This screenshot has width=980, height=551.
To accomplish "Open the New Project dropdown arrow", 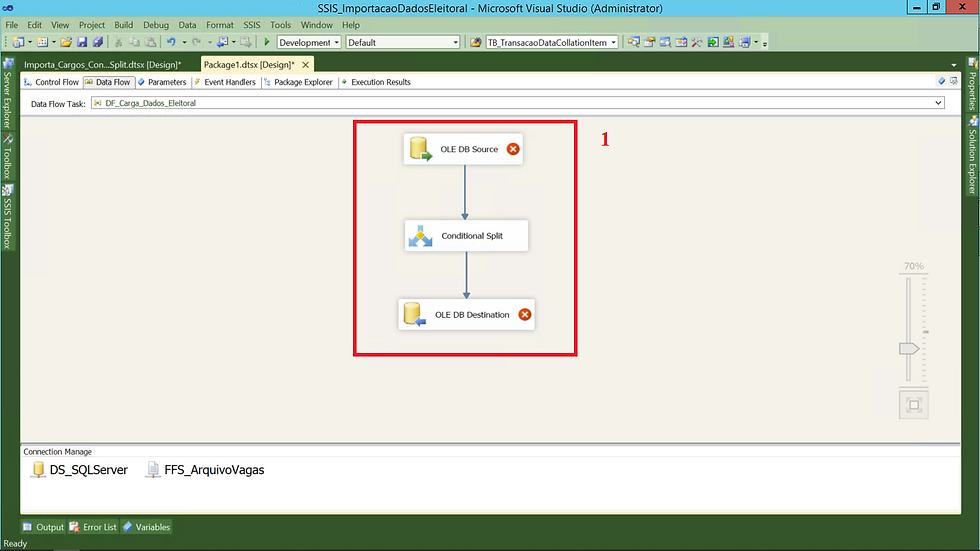I will [x=29, y=42].
